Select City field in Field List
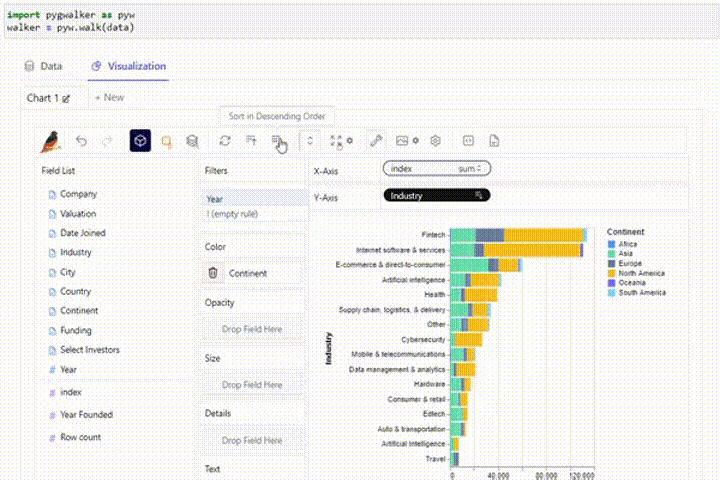720x480 pixels. coord(67,272)
